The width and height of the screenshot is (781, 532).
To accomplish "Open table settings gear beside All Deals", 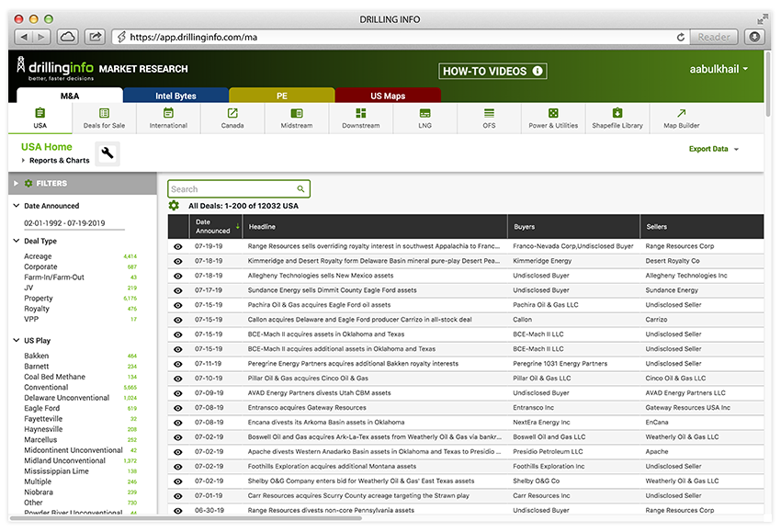I will pos(174,205).
